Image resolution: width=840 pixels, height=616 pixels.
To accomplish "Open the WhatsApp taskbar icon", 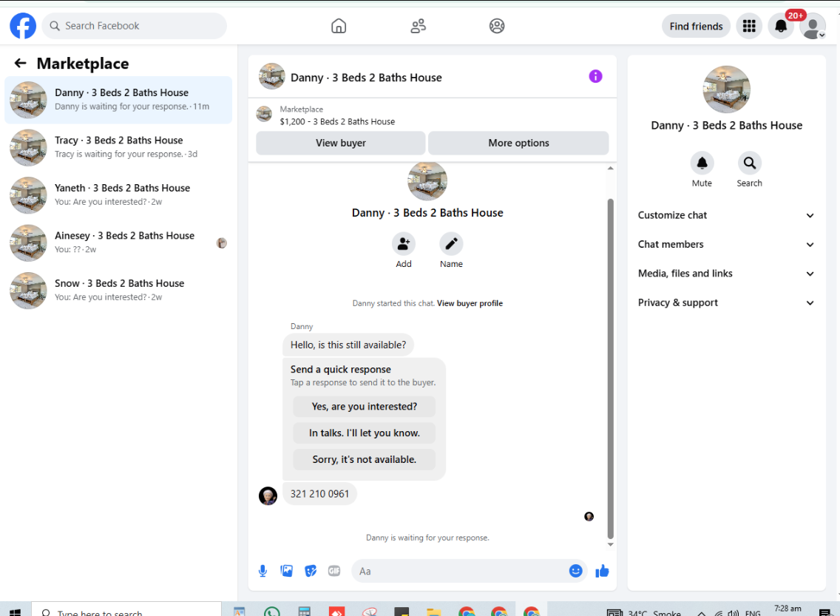I will coord(271,612).
